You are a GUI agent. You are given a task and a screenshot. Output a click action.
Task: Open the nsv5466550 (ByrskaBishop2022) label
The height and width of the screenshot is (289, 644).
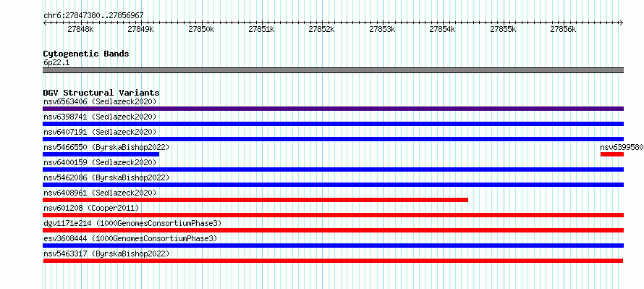(x=106, y=147)
